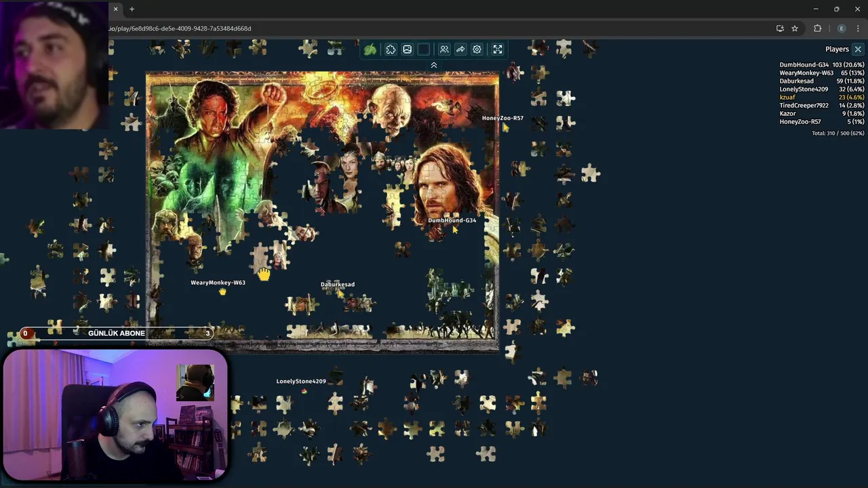Click the GÜNLÜK ABONE progress bar
Screen dimensions: 868x488
point(117,333)
